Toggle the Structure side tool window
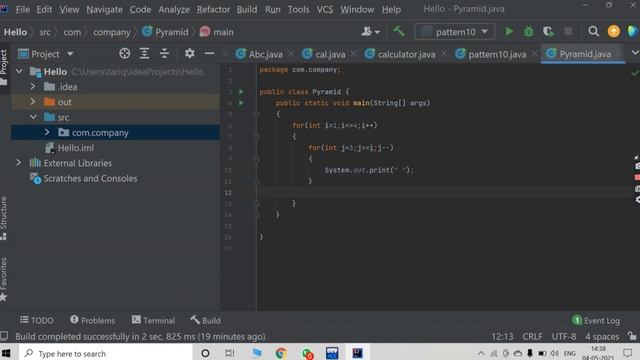The height and width of the screenshot is (360, 640). [4, 218]
